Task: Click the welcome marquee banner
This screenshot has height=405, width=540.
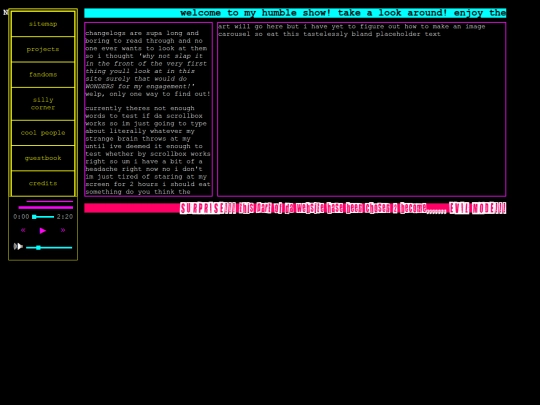Action: tap(295, 13)
